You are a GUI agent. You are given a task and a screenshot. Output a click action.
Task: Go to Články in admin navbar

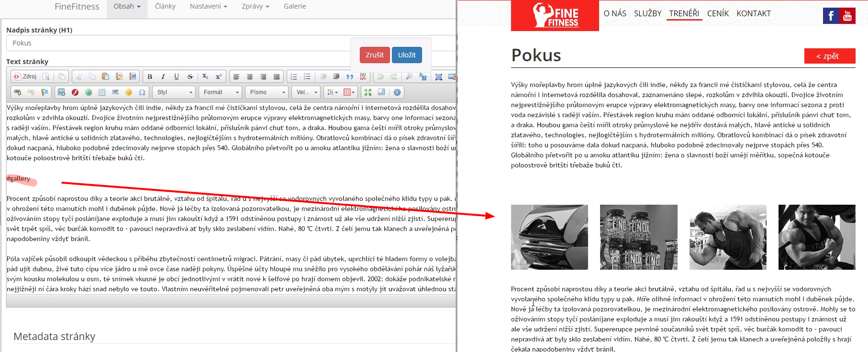click(165, 7)
